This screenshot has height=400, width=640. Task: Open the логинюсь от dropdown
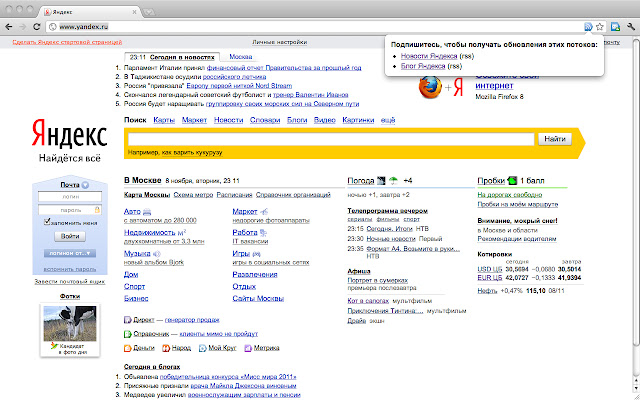70,253
